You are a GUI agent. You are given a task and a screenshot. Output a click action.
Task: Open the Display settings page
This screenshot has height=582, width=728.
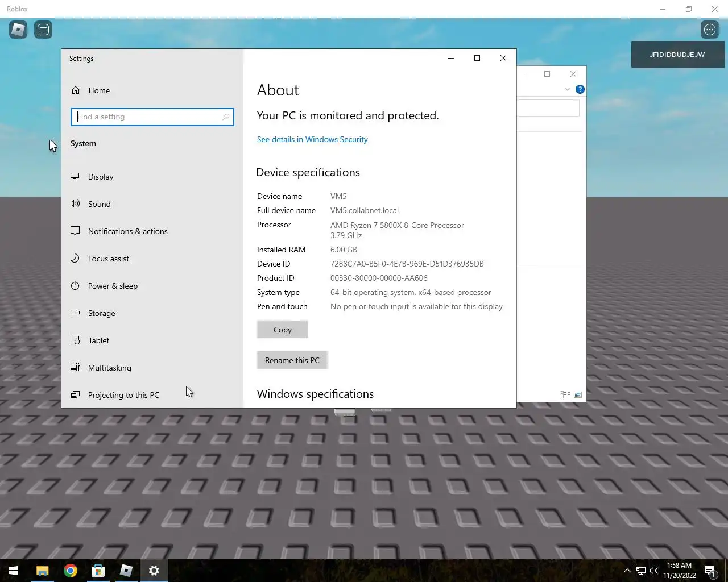152,177
